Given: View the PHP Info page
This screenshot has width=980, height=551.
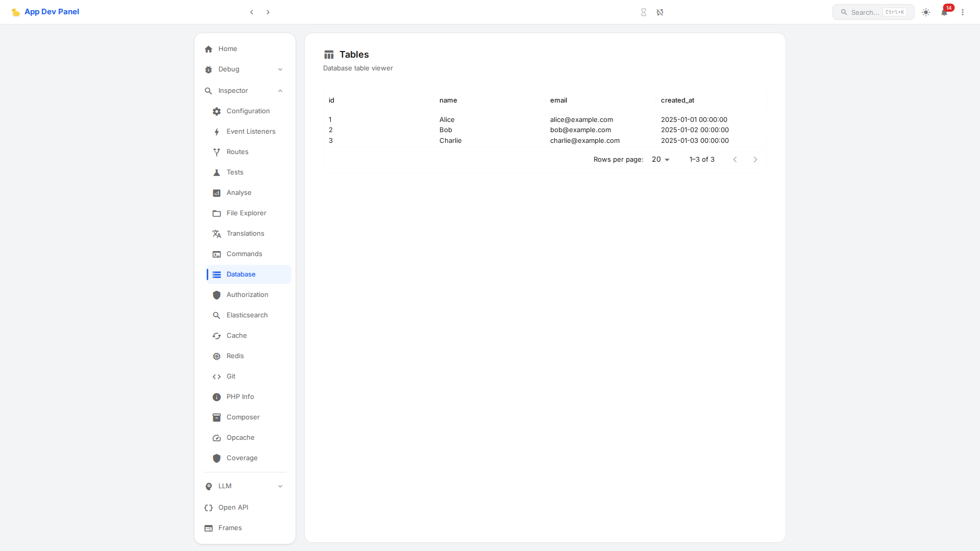Looking at the screenshot, I should pyautogui.click(x=240, y=396).
